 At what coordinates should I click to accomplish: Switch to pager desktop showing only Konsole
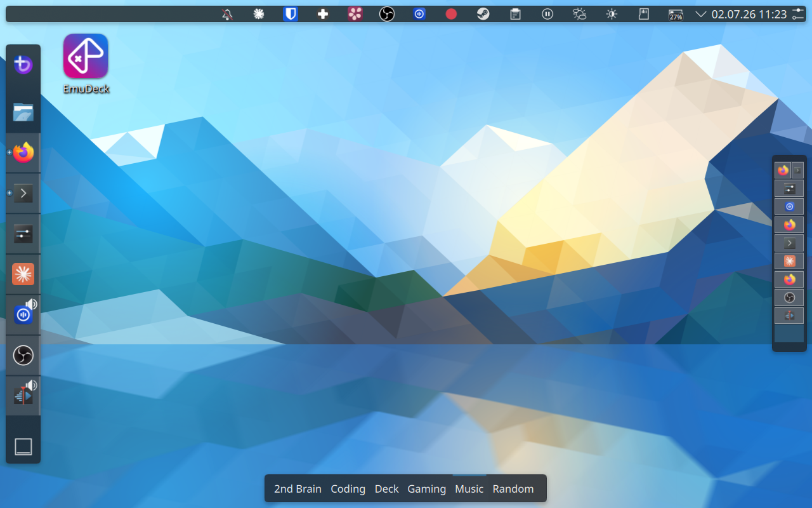(x=789, y=243)
